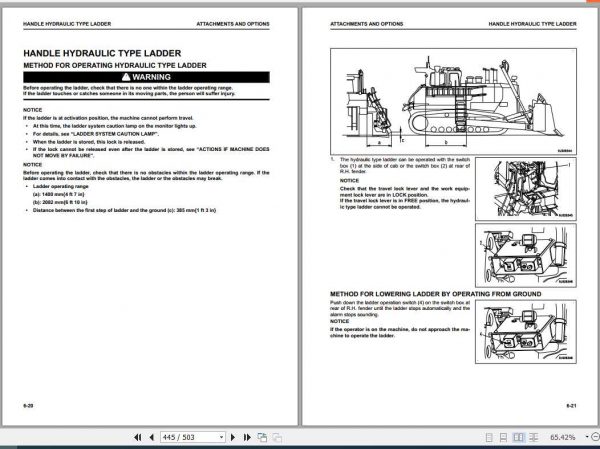
Task: Click the ladder switch (4) illustration
Action: coord(526,332)
